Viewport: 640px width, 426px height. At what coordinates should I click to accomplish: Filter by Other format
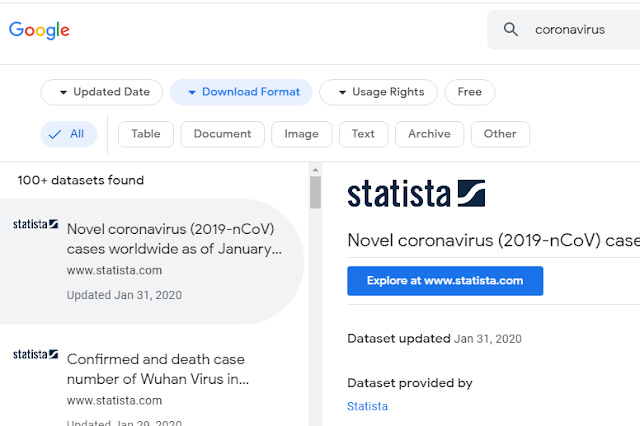click(x=500, y=134)
